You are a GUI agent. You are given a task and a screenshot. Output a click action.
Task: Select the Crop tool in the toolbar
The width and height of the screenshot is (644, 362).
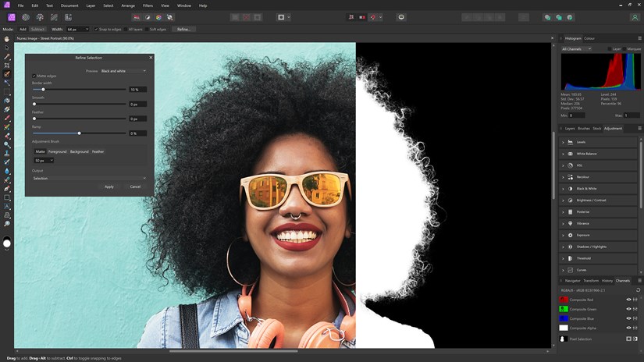(x=7, y=66)
